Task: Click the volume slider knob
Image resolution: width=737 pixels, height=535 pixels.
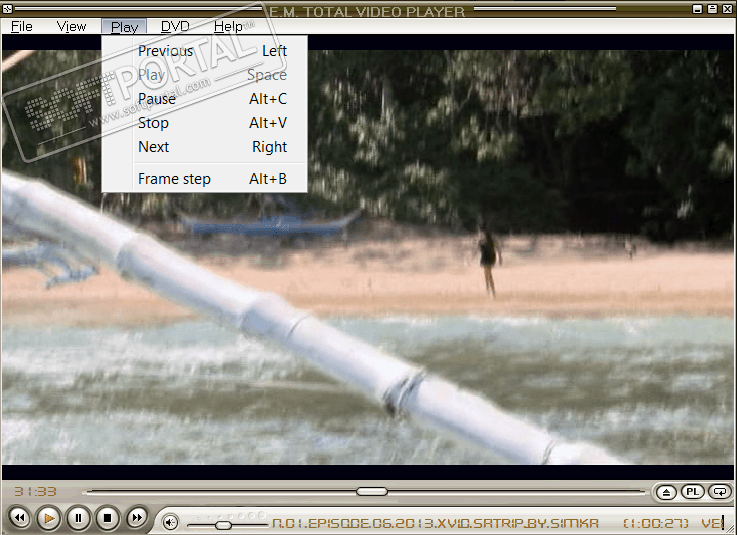Action: click(223, 525)
